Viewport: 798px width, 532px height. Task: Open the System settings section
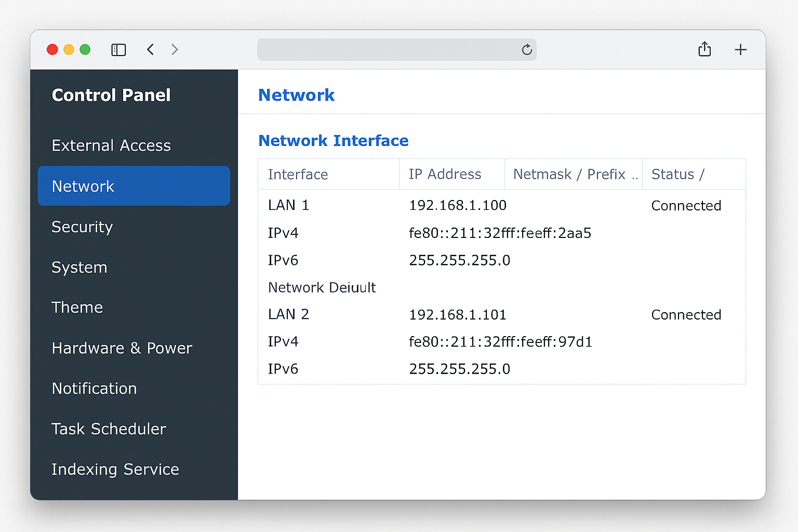pyautogui.click(x=79, y=268)
